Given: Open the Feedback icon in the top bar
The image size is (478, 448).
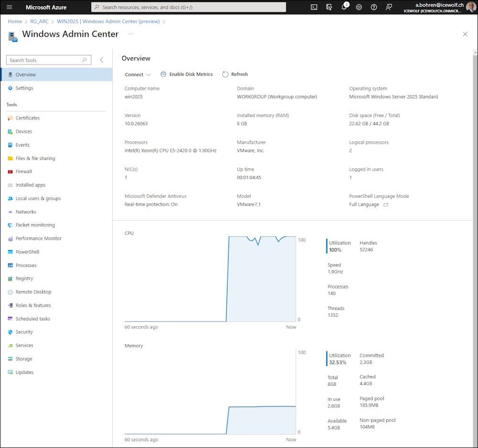Looking at the screenshot, I should click(x=389, y=7).
